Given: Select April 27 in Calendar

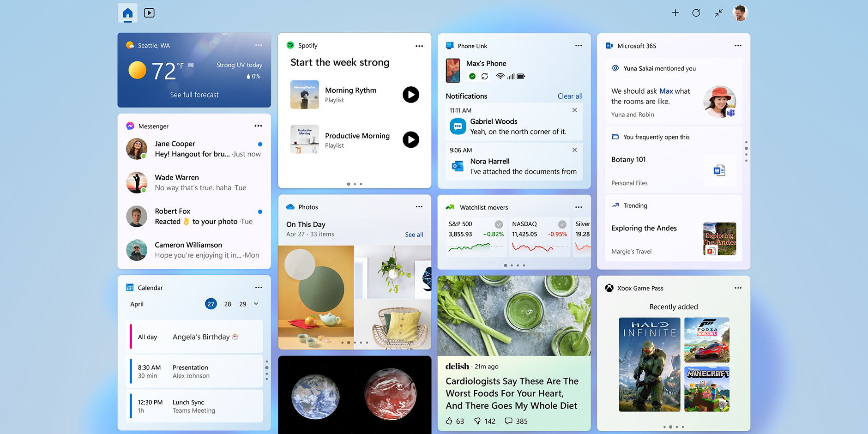Looking at the screenshot, I should 211,304.
